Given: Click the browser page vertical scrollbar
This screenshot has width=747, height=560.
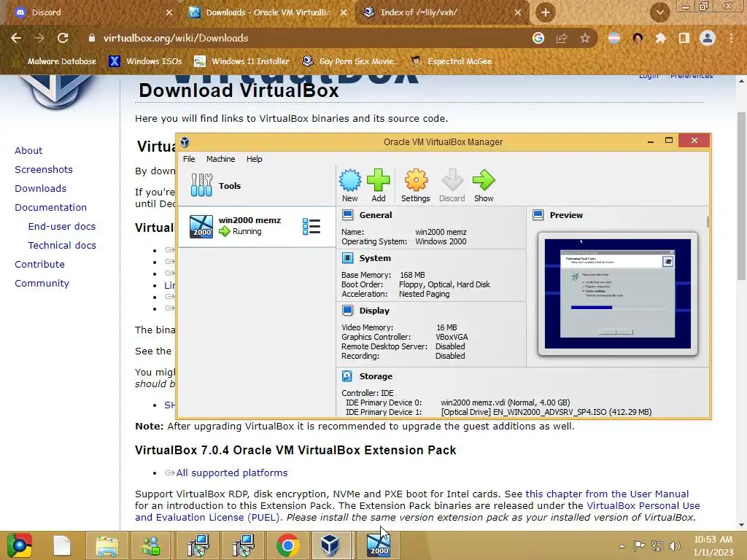Looking at the screenshot, I should pos(741,195).
